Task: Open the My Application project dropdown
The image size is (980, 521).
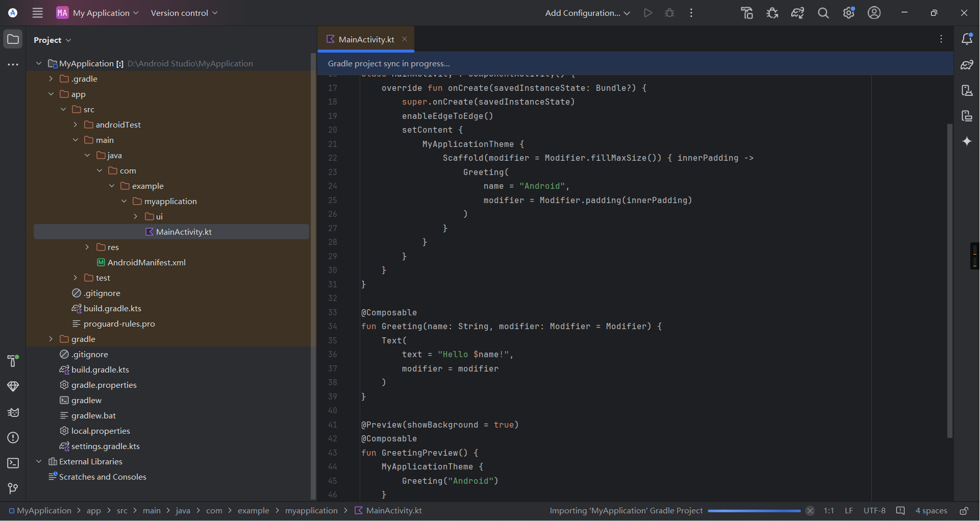Action: tap(97, 13)
